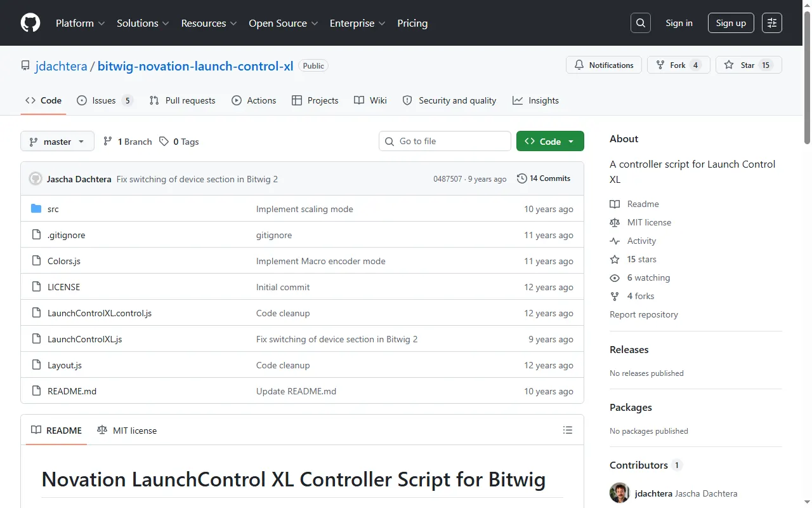Open the Security and quality tab
The height and width of the screenshot is (508, 812).
click(449, 100)
